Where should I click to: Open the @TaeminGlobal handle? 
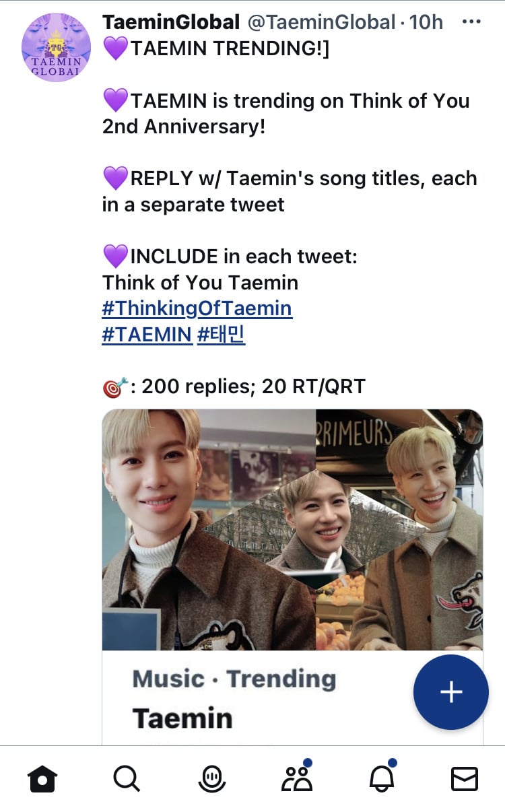(321, 22)
